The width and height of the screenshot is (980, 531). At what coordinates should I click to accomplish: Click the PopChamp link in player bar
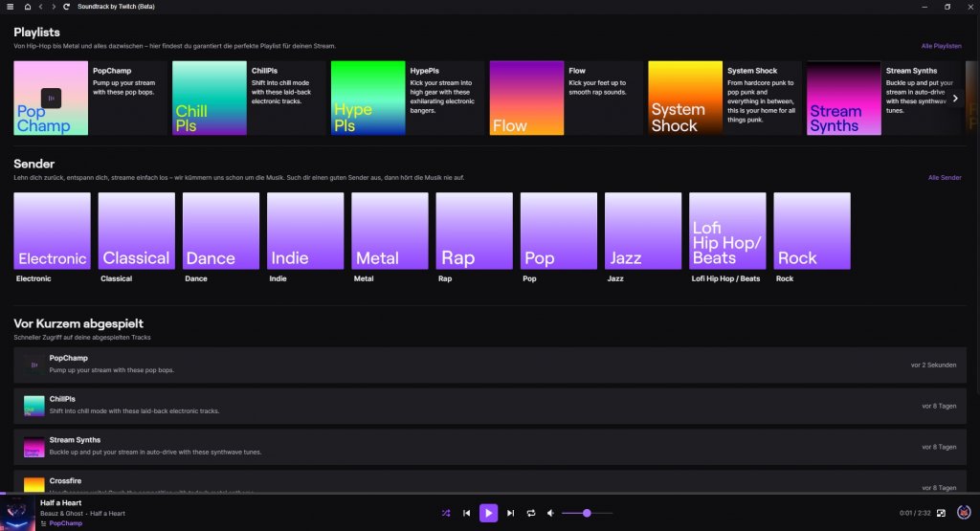(66, 523)
